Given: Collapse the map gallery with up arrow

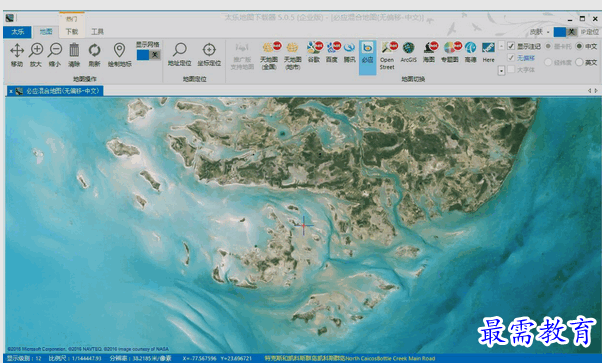Looking at the screenshot, I should tap(501, 46).
